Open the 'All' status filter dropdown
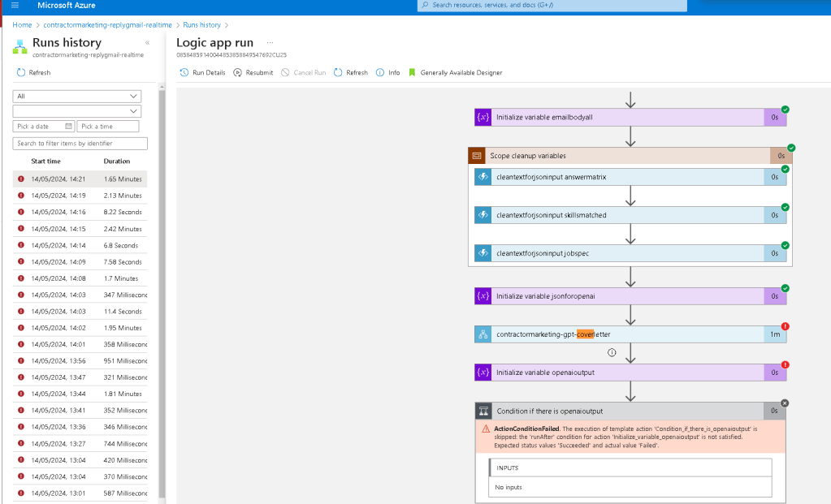Viewport: 831px width, 504px height. pos(77,97)
